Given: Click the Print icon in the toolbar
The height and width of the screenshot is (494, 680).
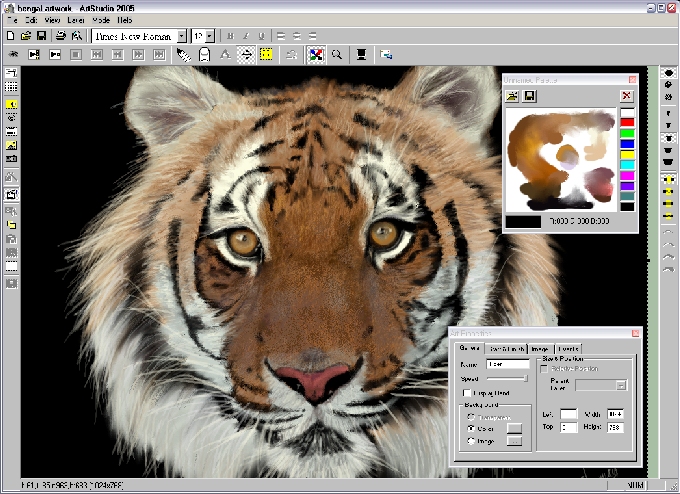Looking at the screenshot, I should pyautogui.click(x=61, y=36).
